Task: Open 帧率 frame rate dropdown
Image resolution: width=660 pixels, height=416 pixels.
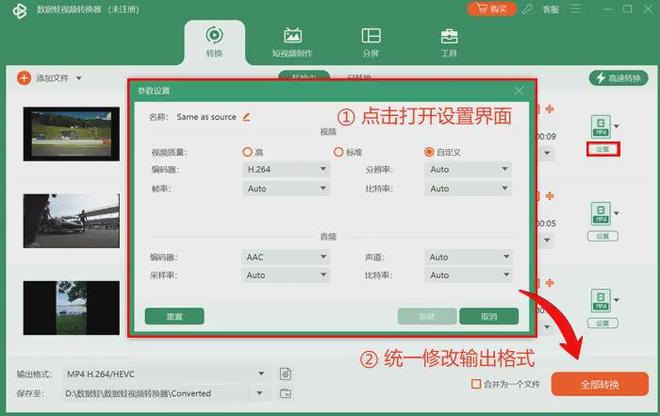Action: pos(286,189)
